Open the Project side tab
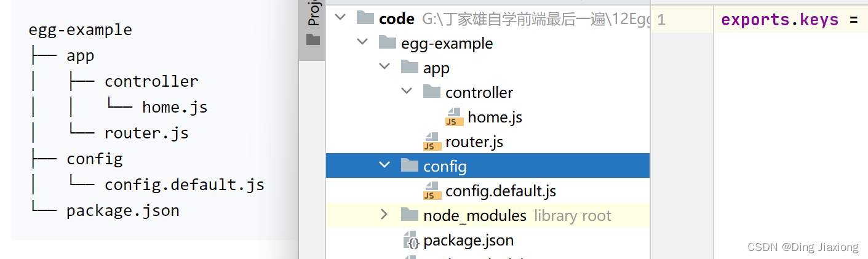868x259 pixels. (313, 14)
